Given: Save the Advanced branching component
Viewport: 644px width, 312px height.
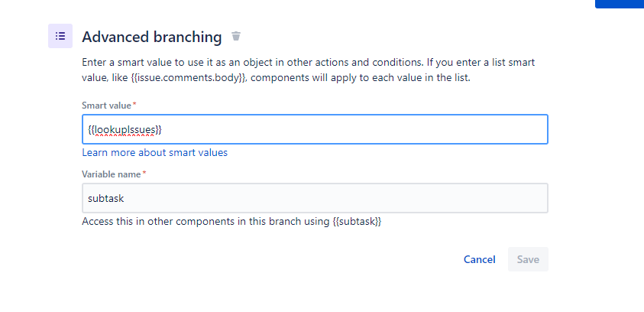Looking at the screenshot, I should pyautogui.click(x=528, y=259).
